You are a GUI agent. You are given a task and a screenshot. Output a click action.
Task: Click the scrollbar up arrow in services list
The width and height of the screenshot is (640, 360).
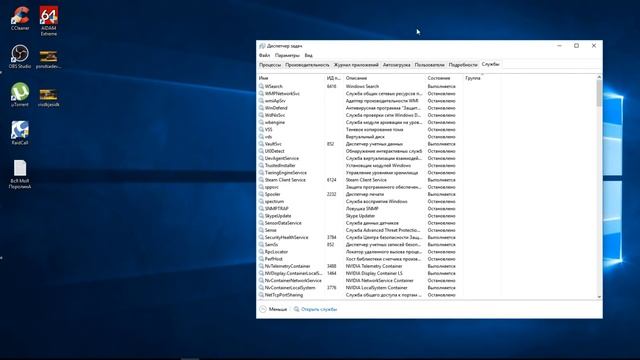click(x=599, y=77)
